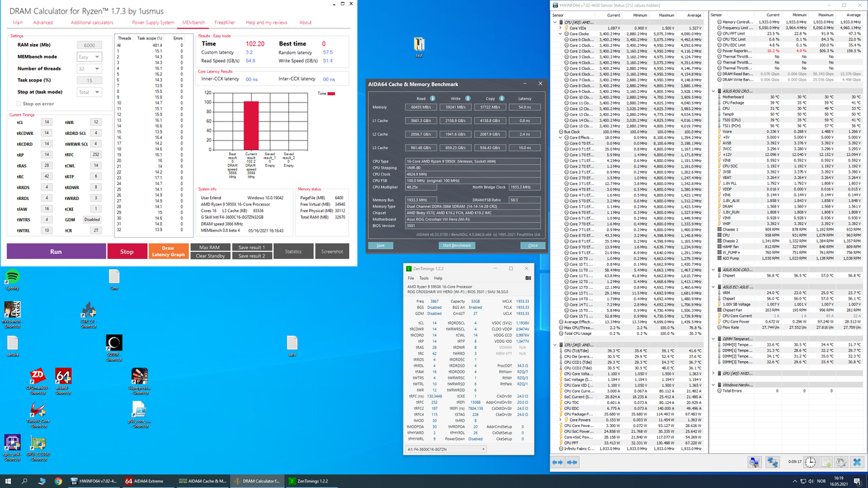
Task: Open ZenTimings memory module selector
Action: click(446, 449)
